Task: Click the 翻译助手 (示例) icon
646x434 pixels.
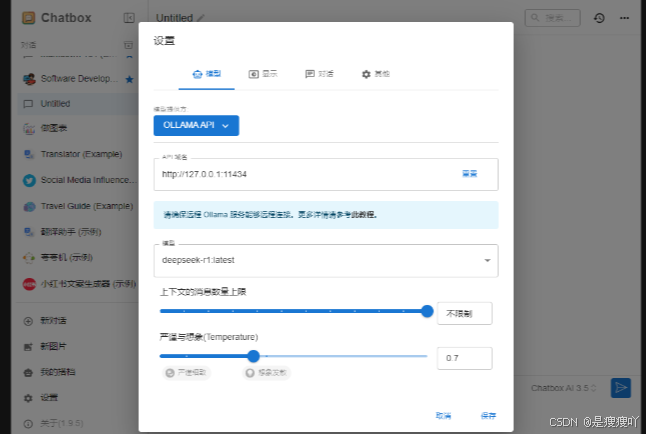Action: [x=29, y=232]
